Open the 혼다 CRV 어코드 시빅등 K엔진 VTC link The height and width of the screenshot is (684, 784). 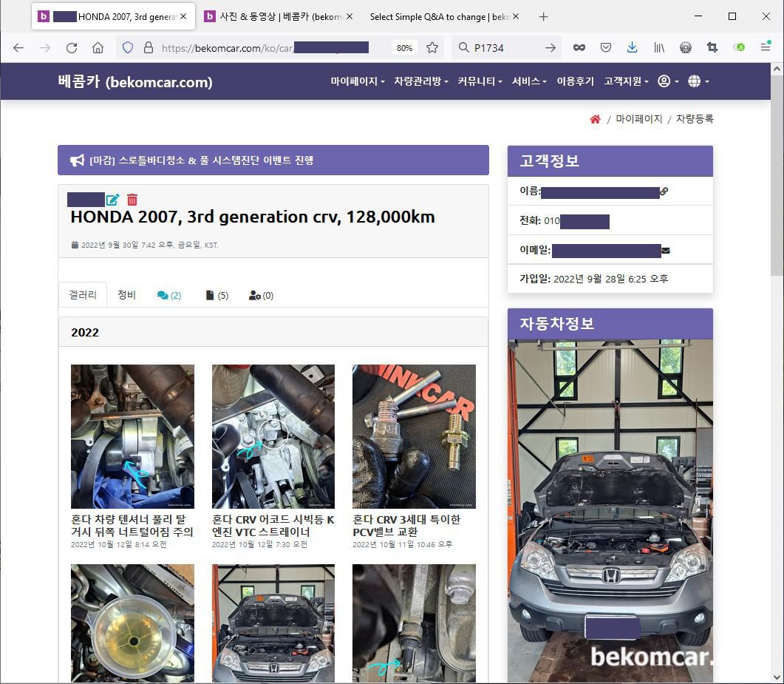pos(273,525)
